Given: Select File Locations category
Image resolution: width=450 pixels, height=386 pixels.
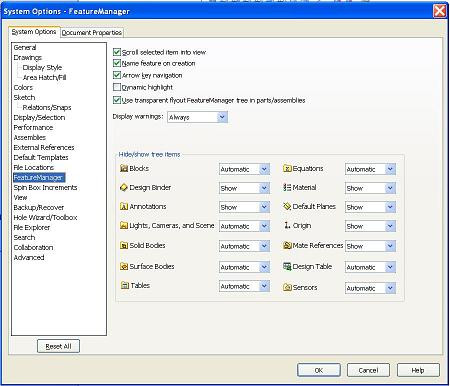Looking at the screenshot, I should coord(34,167).
